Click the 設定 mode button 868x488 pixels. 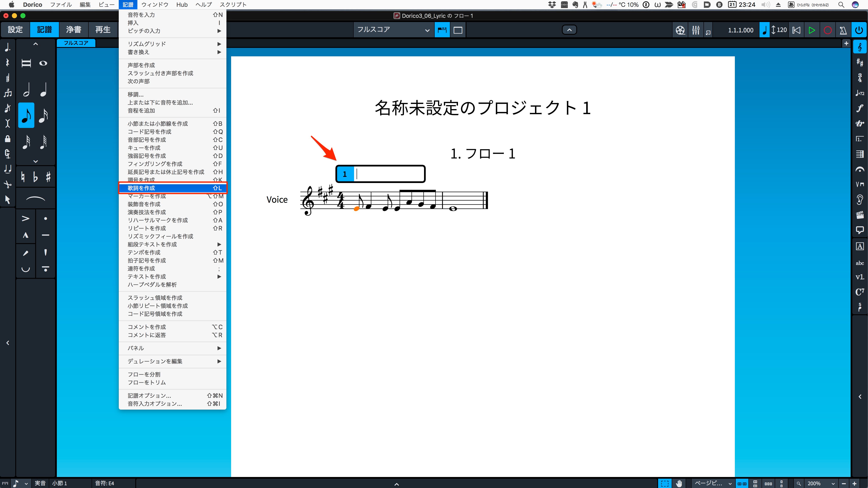[x=15, y=30]
